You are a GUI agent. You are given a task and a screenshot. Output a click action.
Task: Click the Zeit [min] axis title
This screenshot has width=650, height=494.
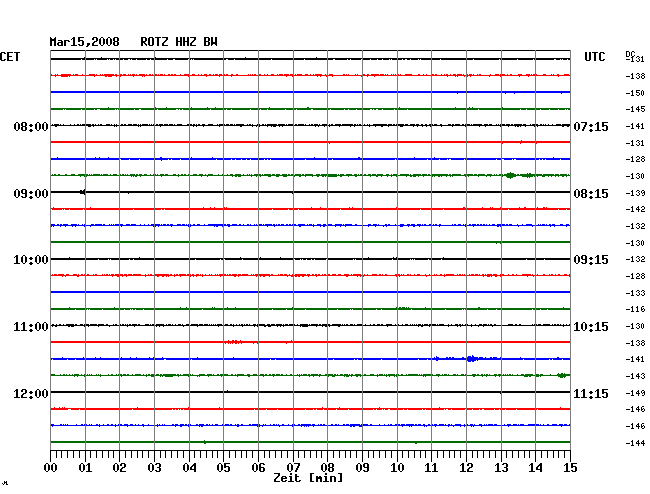[x=308, y=478]
